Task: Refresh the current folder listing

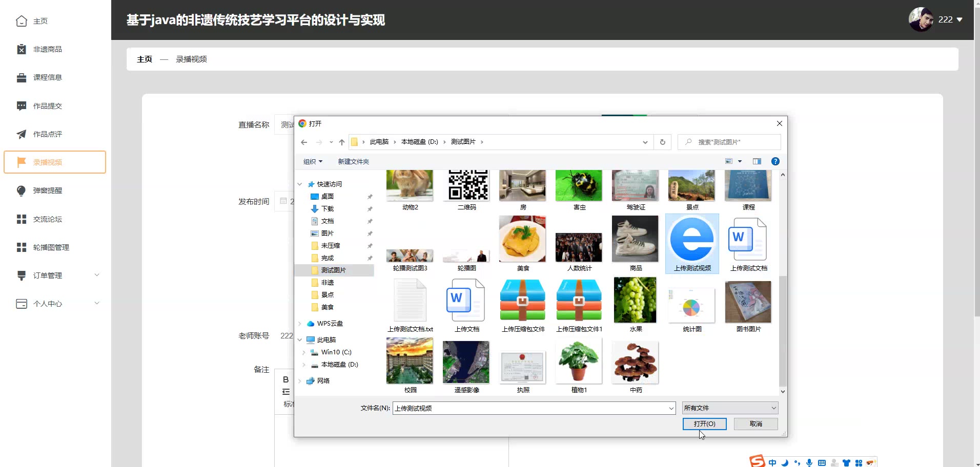Action: [x=662, y=142]
